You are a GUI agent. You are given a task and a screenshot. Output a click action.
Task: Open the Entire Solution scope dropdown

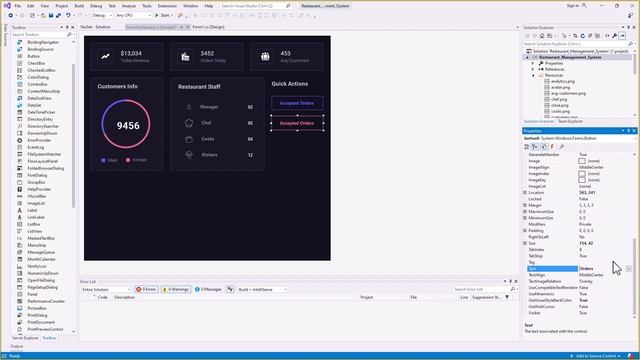[106, 289]
